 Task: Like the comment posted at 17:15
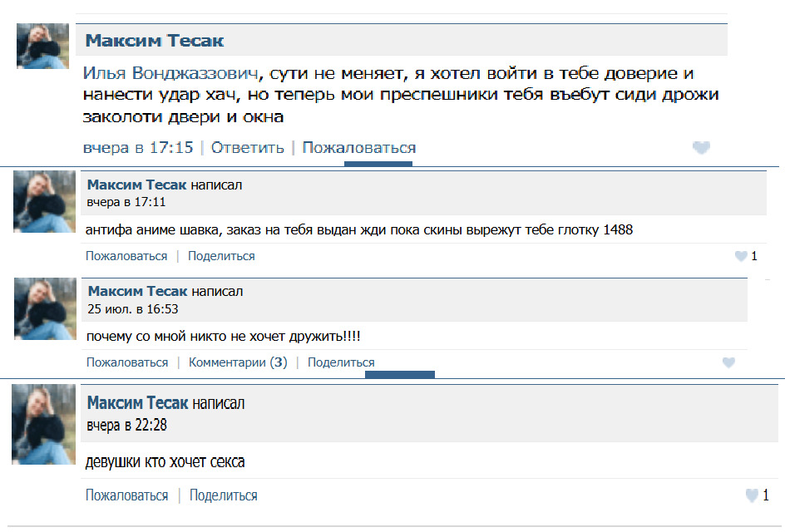(701, 148)
